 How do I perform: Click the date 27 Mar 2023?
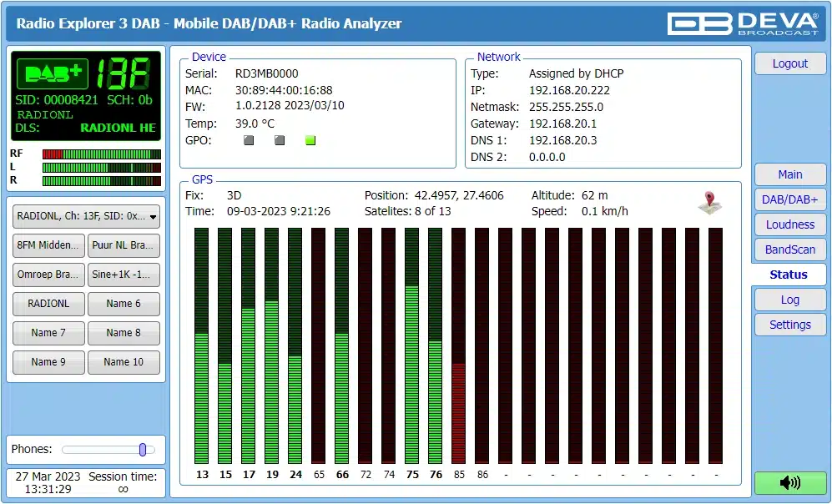click(x=48, y=476)
